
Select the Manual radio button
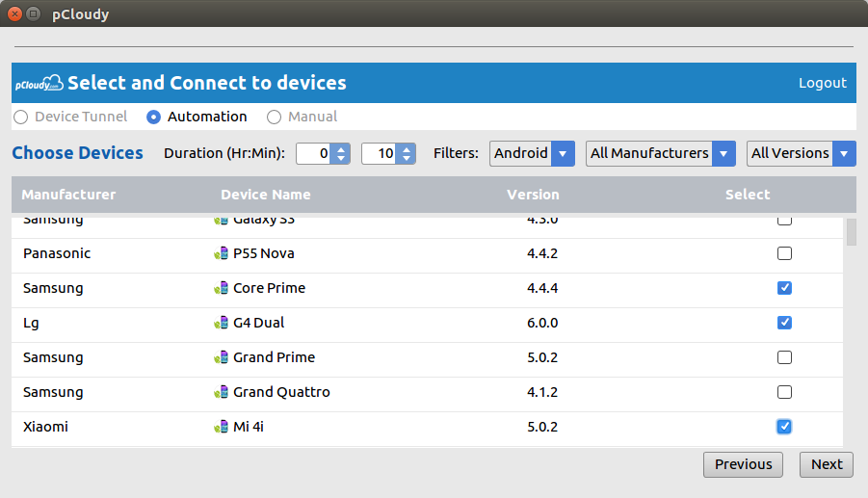pyautogui.click(x=274, y=118)
